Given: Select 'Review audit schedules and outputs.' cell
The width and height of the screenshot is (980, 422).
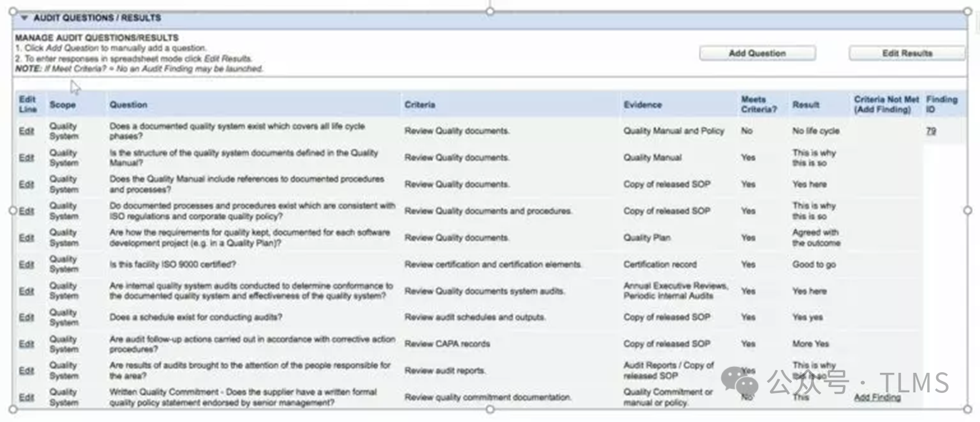Looking at the screenshot, I should pos(475,317).
